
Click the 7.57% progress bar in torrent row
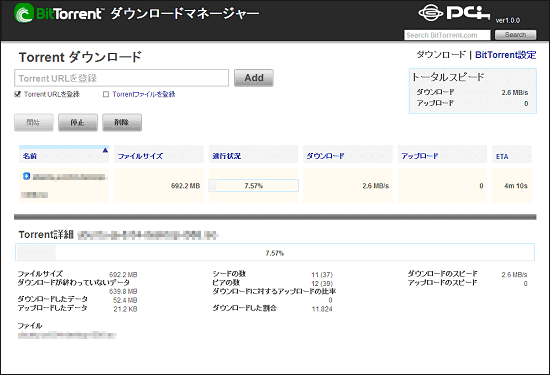tap(254, 186)
